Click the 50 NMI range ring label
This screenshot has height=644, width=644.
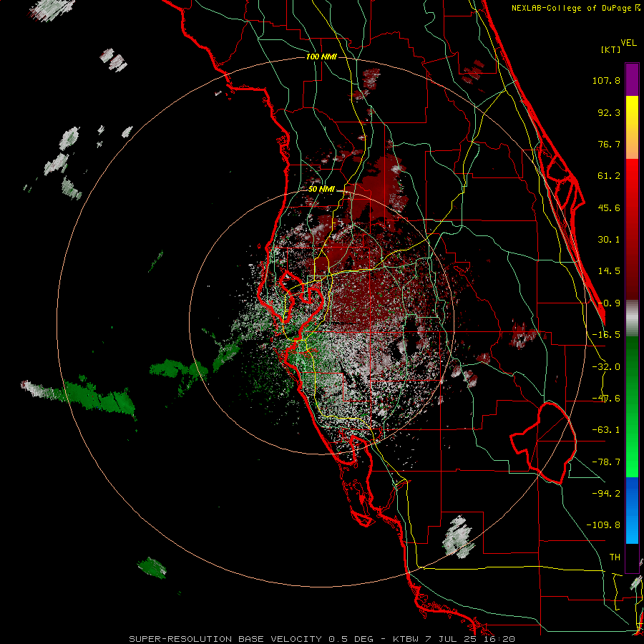pos(321,189)
